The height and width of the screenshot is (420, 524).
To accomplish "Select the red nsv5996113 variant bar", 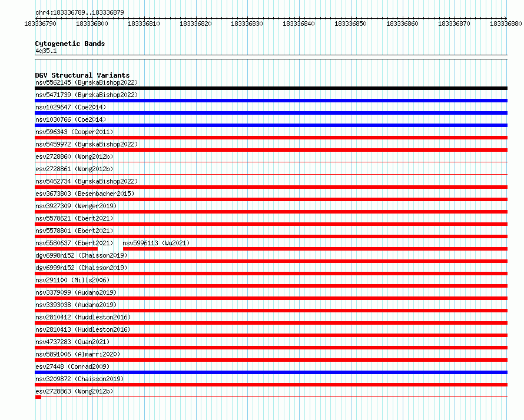I will [315, 249].
